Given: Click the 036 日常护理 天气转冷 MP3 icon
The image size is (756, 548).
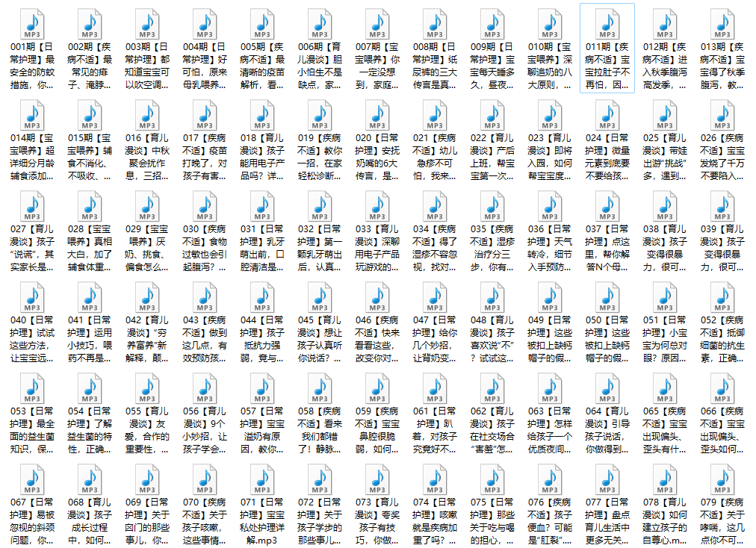Looking at the screenshot, I should (550, 206).
